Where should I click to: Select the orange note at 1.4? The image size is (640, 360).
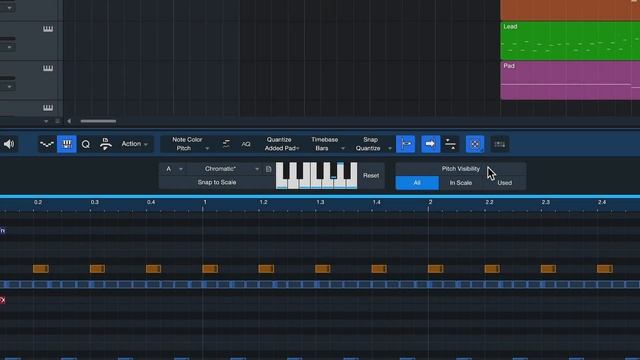coord(379,269)
